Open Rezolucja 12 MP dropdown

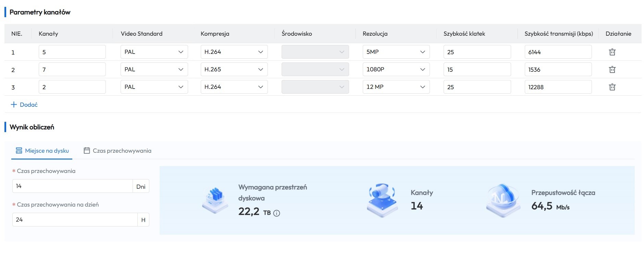[x=396, y=87]
